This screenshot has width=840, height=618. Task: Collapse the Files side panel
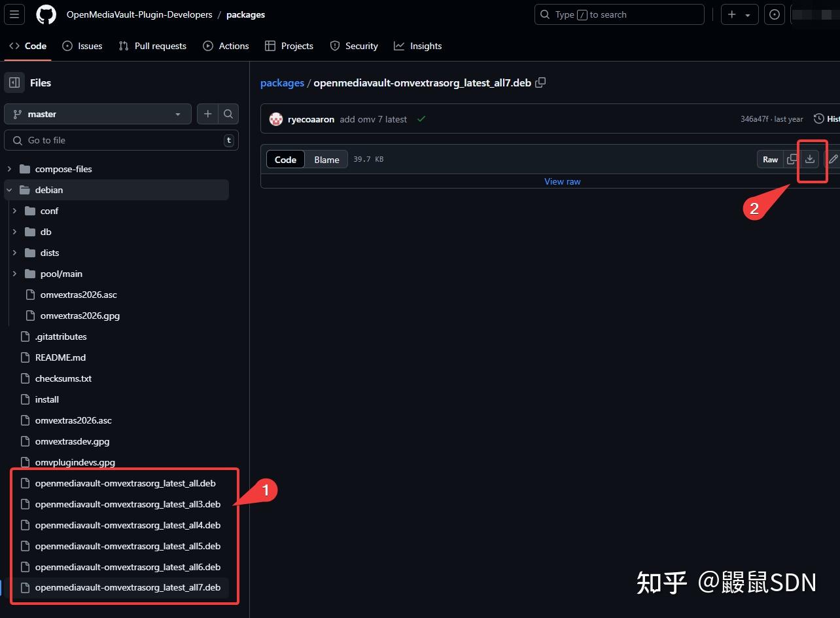click(14, 82)
